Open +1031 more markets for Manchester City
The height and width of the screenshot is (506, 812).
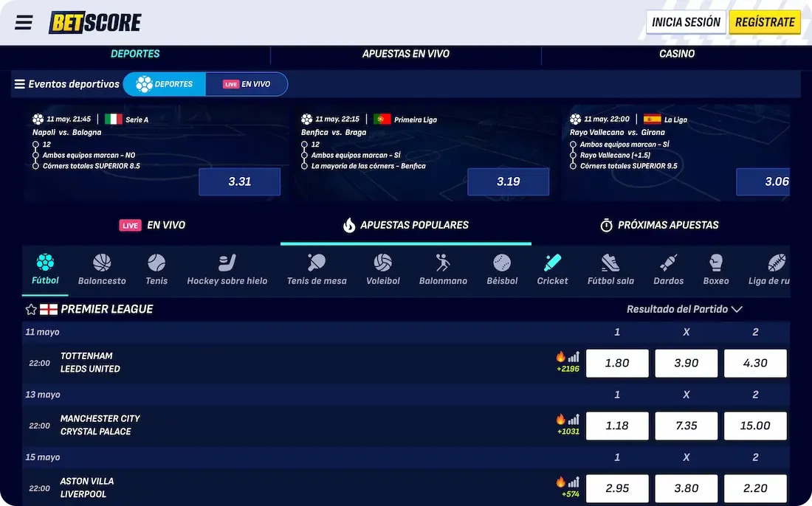(568, 432)
